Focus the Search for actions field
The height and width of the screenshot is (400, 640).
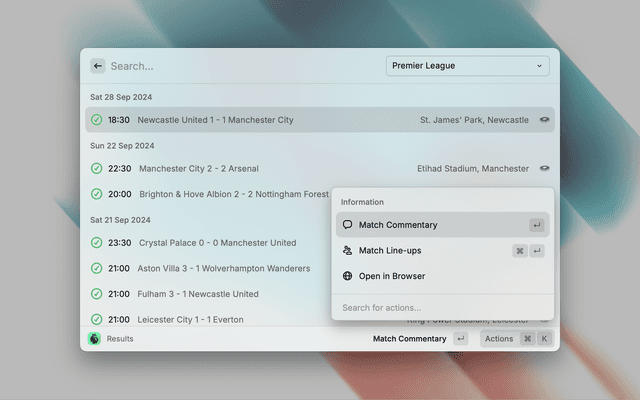440,308
